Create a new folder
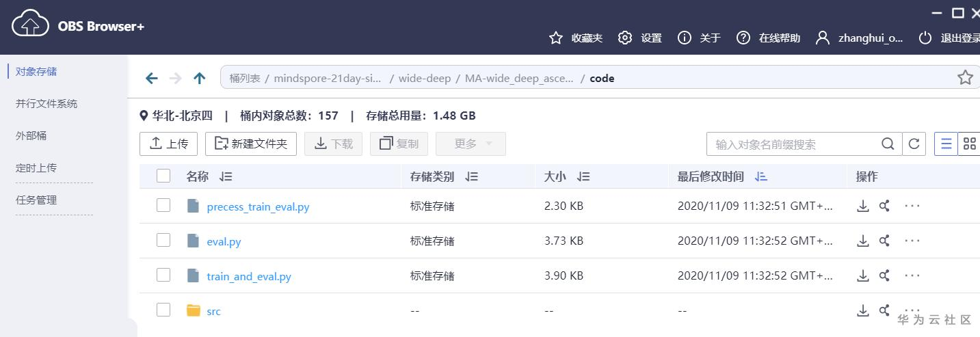This screenshot has width=980, height=337. 250,144
